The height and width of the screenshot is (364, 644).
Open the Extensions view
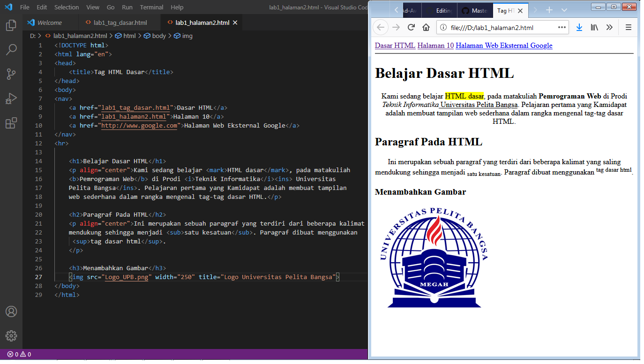(11, 123)
